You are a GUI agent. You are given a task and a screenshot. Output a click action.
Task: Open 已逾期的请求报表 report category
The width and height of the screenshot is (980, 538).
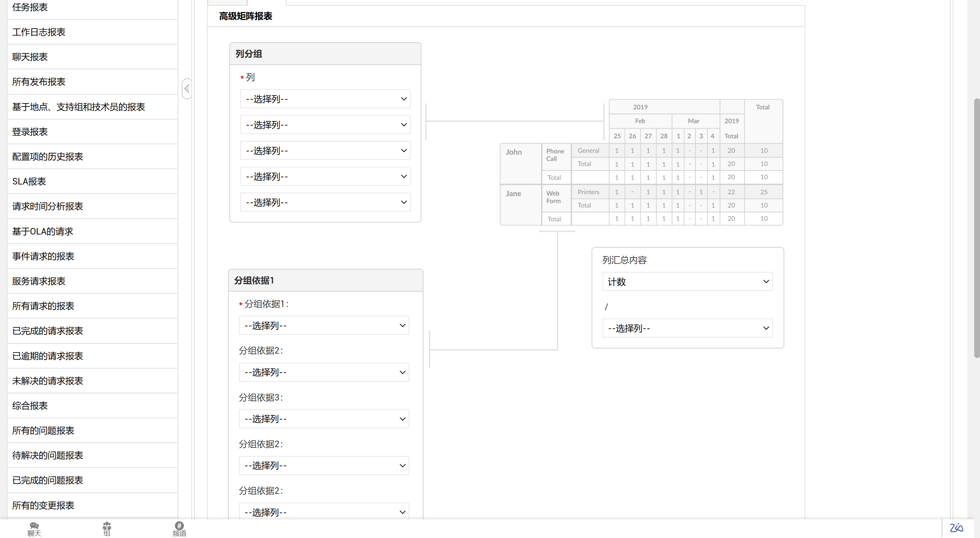48,356
